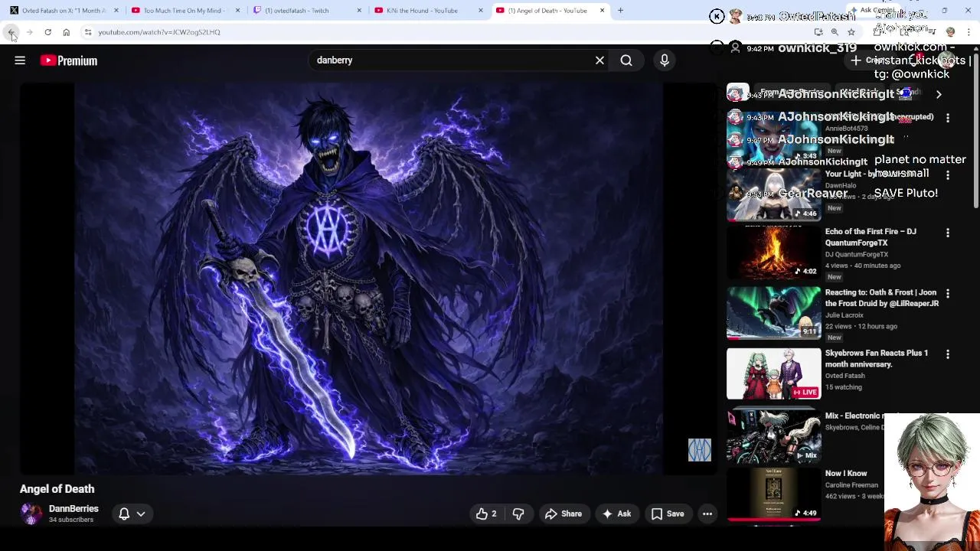Click DJ QuantumForgeTX channel name

coord(857,254)
